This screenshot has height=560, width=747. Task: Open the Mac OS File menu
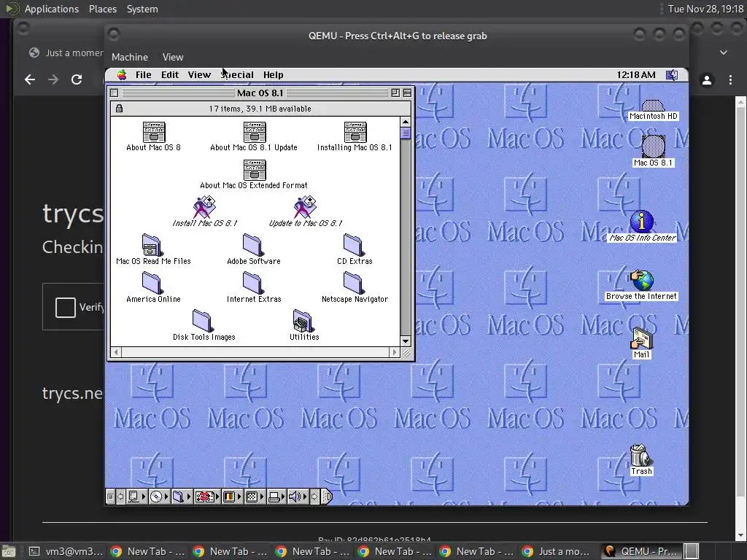point(144,75)
